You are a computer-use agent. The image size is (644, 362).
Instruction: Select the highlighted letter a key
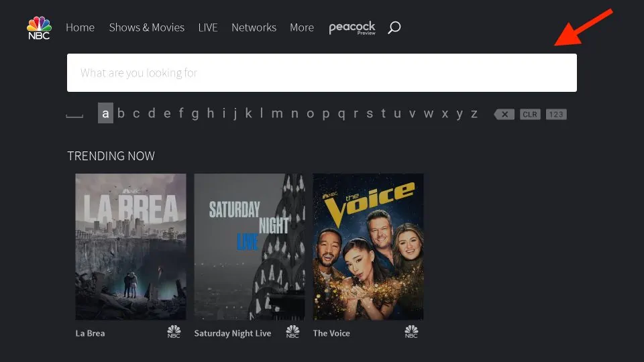[x=105, y=113]
